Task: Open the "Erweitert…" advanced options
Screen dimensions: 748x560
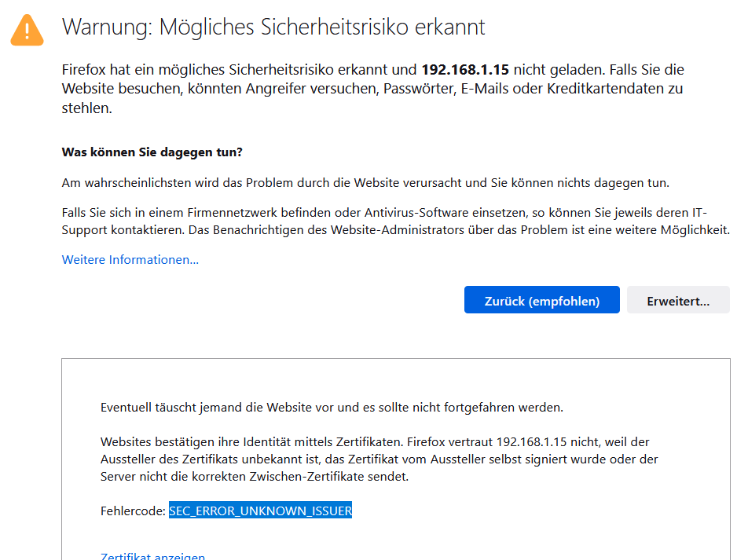Action: 677,300
